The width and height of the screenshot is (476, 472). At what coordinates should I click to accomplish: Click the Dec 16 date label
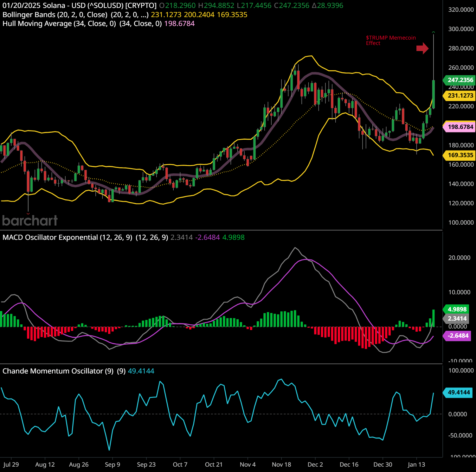(x=349, y=464)
